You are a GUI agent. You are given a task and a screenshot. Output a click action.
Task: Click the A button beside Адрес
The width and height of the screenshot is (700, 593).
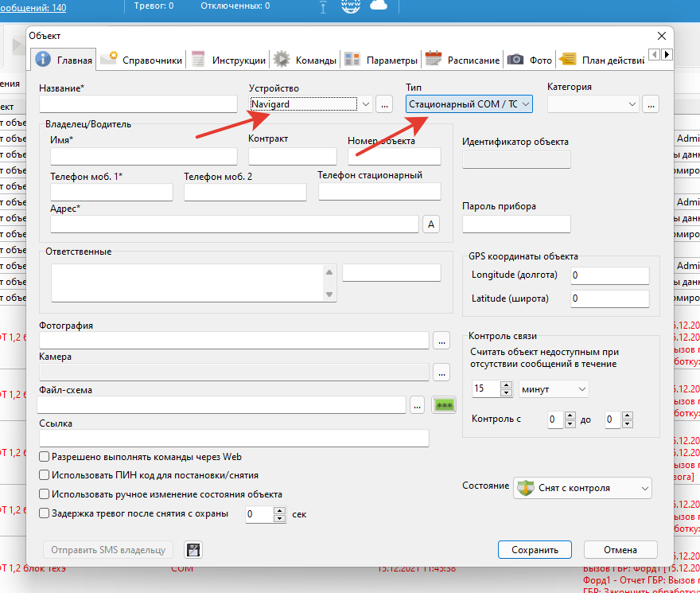(x=431, y=224)
